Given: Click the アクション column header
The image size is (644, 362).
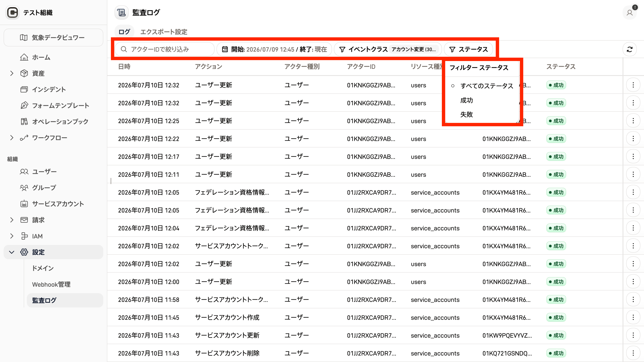Looking at the screenshot, I should pyautogui.click(x=208, y=66).
